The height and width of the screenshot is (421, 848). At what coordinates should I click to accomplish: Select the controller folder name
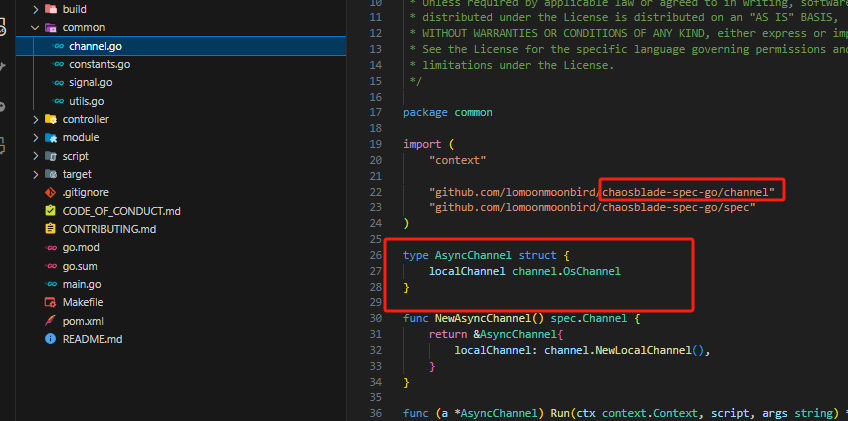[x=85, y=119]
